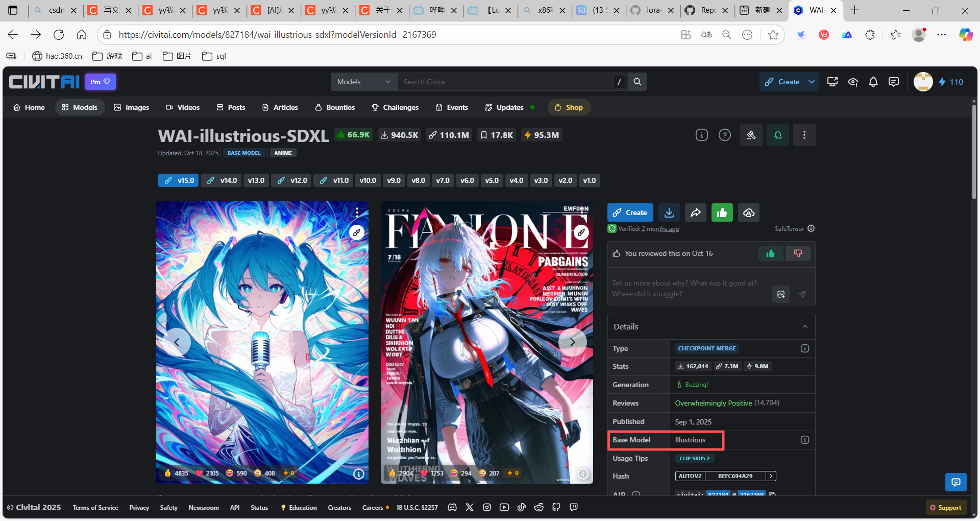Viewport: 980px width, 521px height.
Task: Open the Reddit link in footer
Action: pyautogui.click(x=539, y=507)
